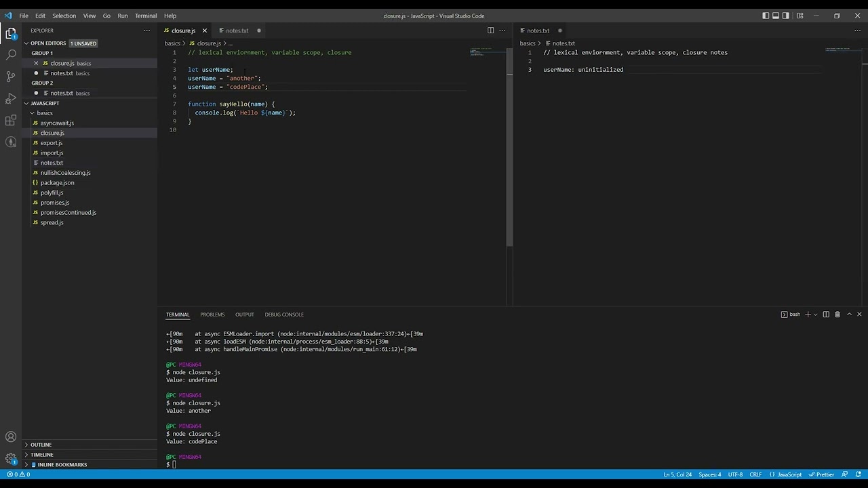Click the closure.js minimap
The height and width of the screenshot is (488, 868).
pyautogui.click(x=488, y=52)
